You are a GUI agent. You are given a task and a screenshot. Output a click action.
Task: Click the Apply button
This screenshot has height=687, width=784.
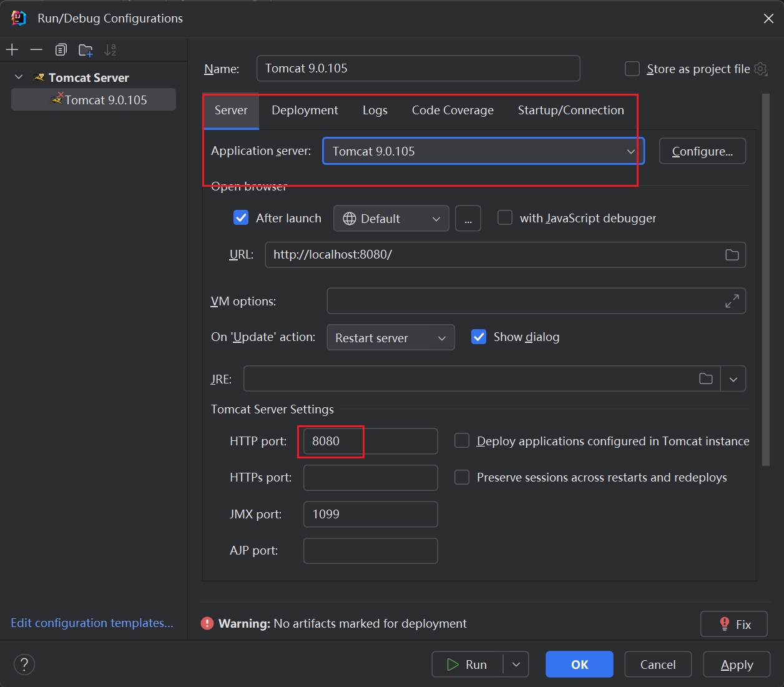737,665
